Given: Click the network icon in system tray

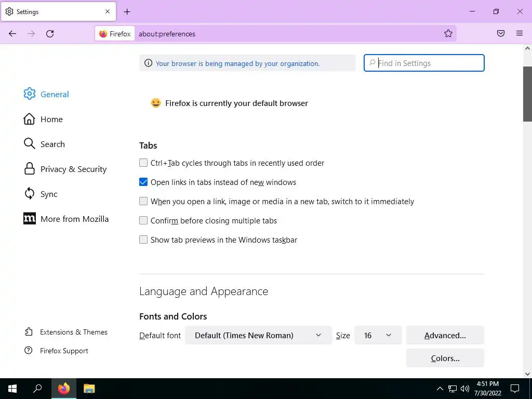Looking at the screenshot, I should click(x=453, y=389).
